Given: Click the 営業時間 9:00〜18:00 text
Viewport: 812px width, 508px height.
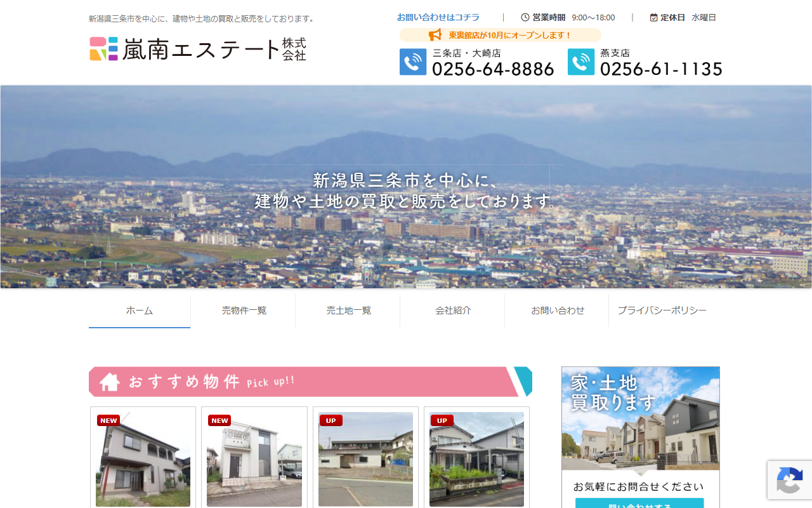Looking at the screenshot, I should coord(568,18).
